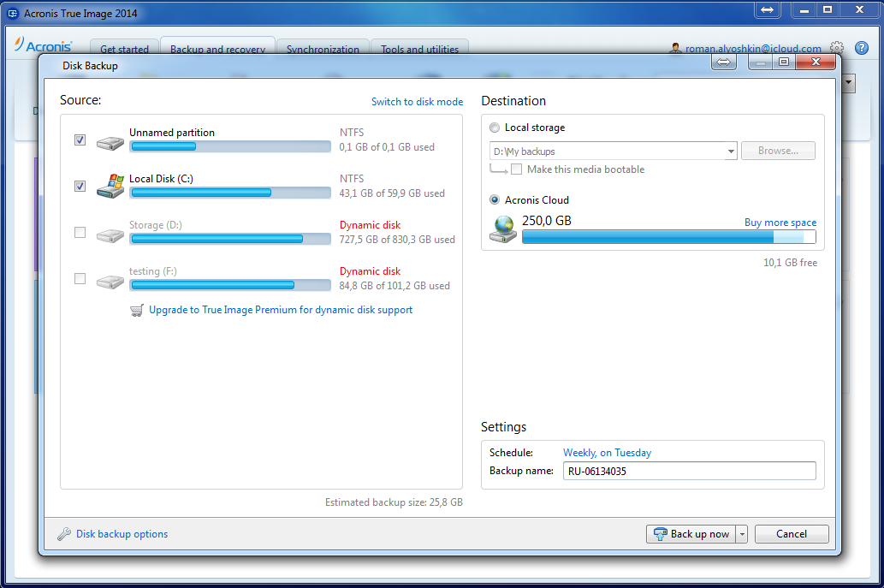Open Disk backup options link
Screen dimensions: 884x588
pyautogui.click(x=122, y=534)
